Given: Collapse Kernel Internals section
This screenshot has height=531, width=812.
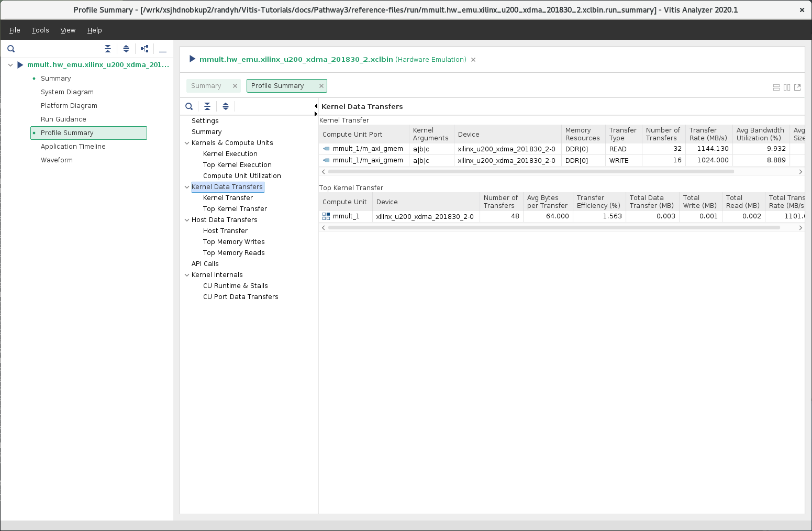Looking at the screenshot, I should pyautogui.click(x=187, y=275).
